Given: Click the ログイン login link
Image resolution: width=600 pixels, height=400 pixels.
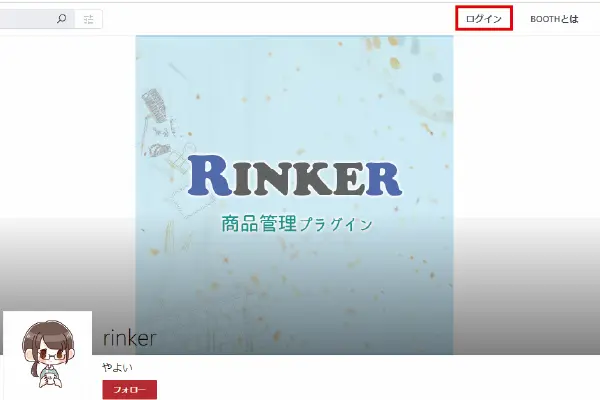Looking at the screenshot, I should (x=484, y=19).
